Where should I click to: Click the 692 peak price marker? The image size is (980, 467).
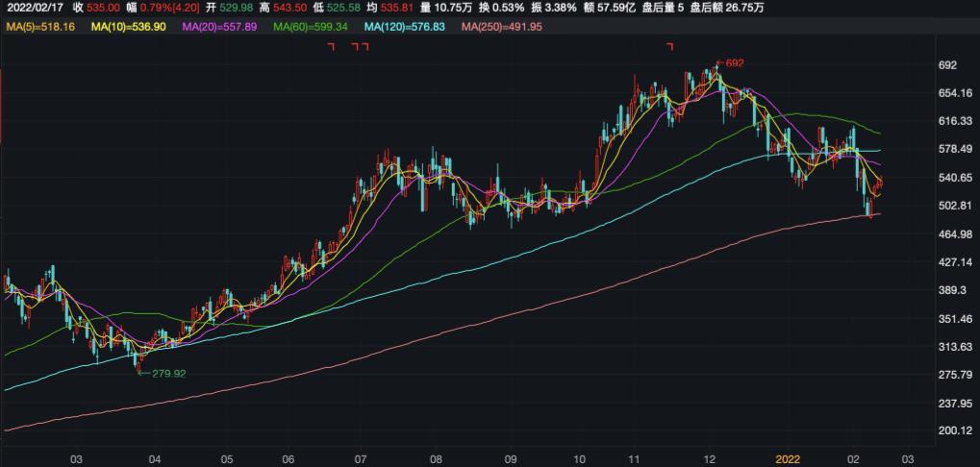(x=731, y=63)
